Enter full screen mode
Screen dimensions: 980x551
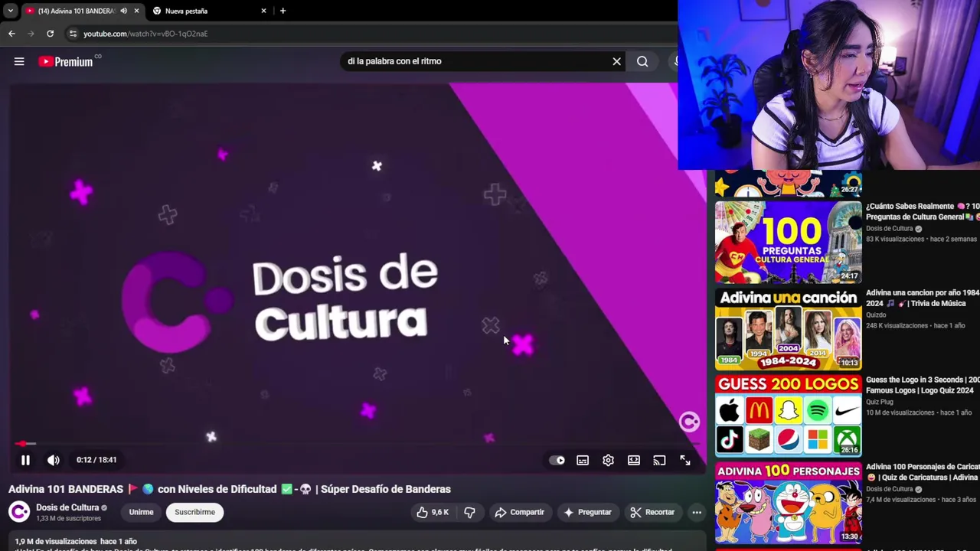(x=685, y=460)
